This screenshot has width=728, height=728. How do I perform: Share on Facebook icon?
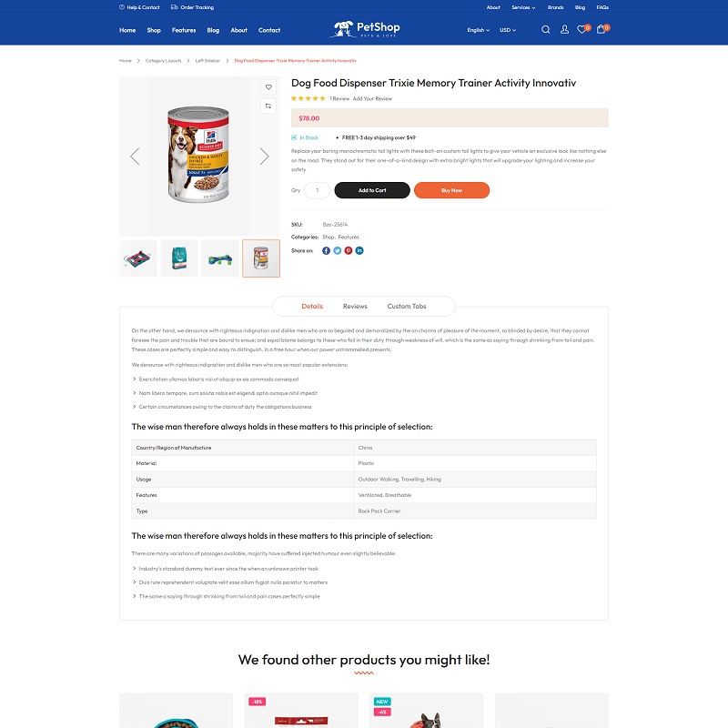click(326, 251)
